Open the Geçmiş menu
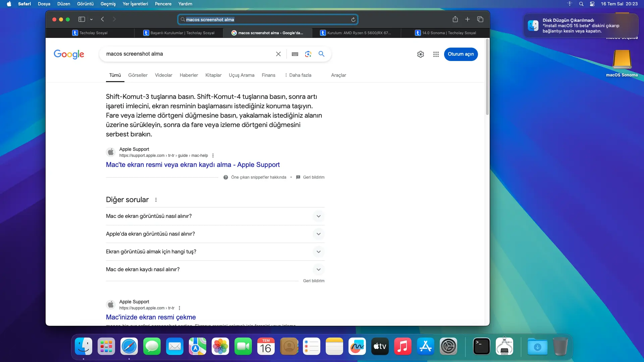 (108, 4)
